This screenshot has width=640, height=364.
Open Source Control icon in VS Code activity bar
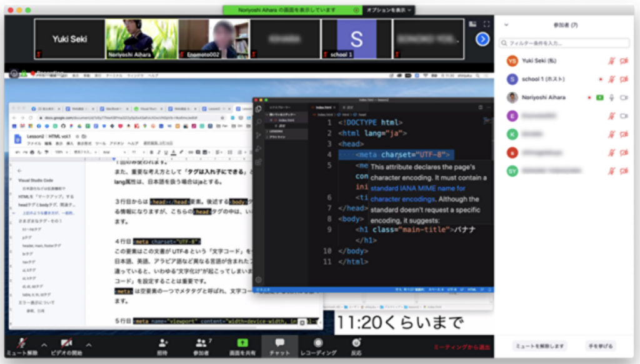(x=259, y=135)
